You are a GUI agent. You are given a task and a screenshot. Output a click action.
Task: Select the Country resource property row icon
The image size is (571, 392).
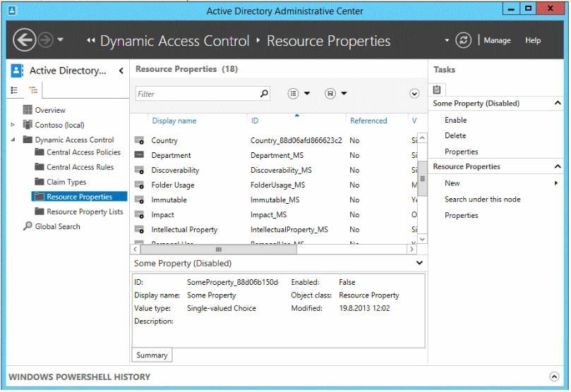pyautogui.click(x=139, y=140)
